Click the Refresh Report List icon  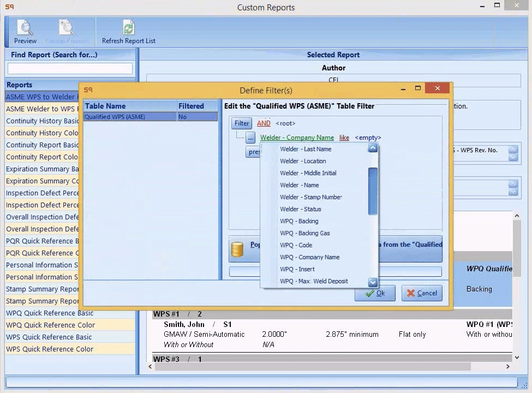click(128, 28)
